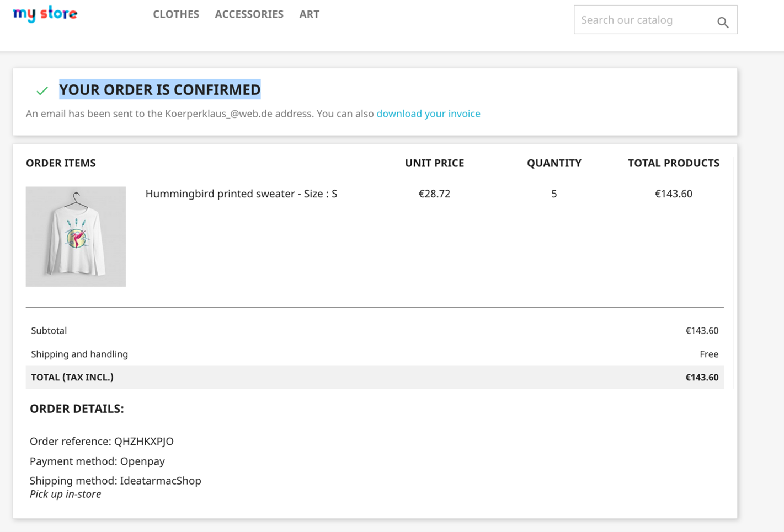
Task: Click the Hummingbird printed sweater product name
Action: point(241,194)
